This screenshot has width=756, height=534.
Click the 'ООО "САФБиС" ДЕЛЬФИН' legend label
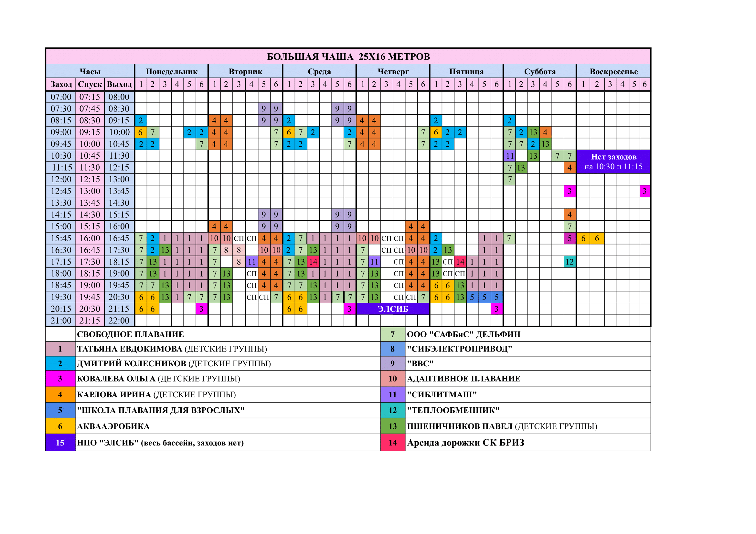click(463, 334)
